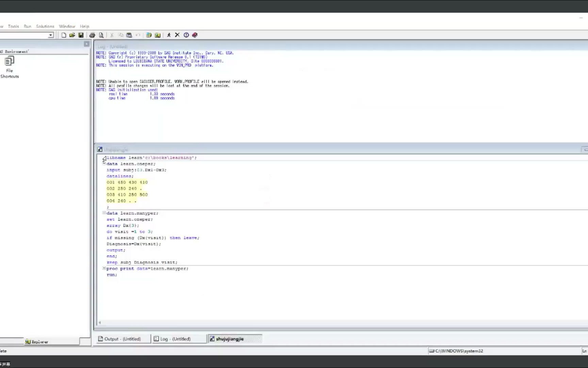Select the shujujiangjie editor tab
Image resolution: width=588 pixels, height=368 pixels.
tap(235, 339)
